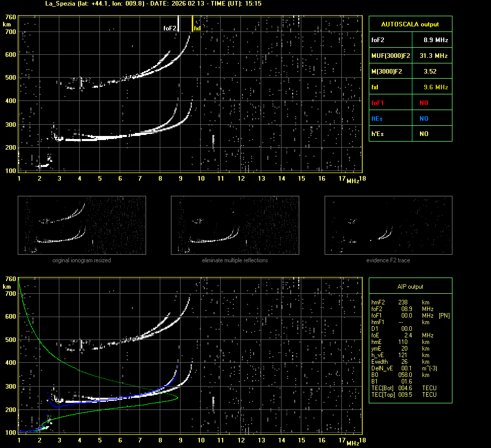Click the MUF(3000)F2 31.3 MHz row
The width and height of the screenshot is (491, 448).
coord(410,55)
